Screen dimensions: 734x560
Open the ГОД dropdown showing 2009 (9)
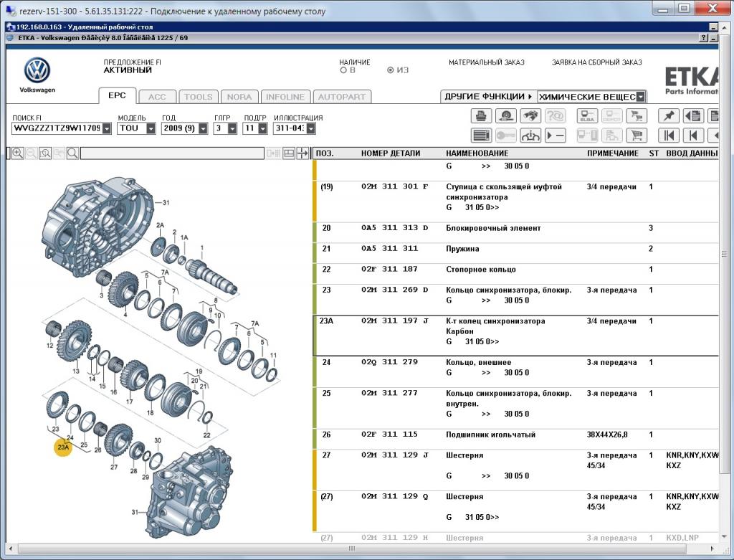pyautogui.click(x=203, y=128)
